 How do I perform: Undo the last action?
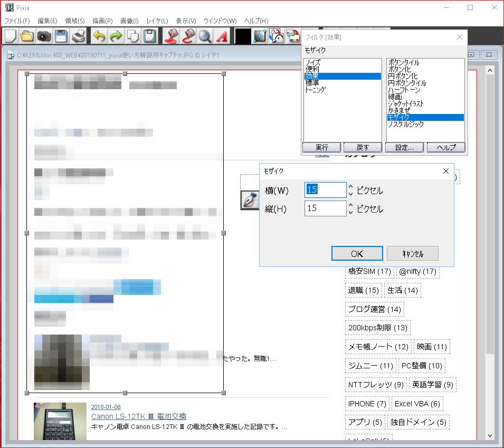coord(98,36)
